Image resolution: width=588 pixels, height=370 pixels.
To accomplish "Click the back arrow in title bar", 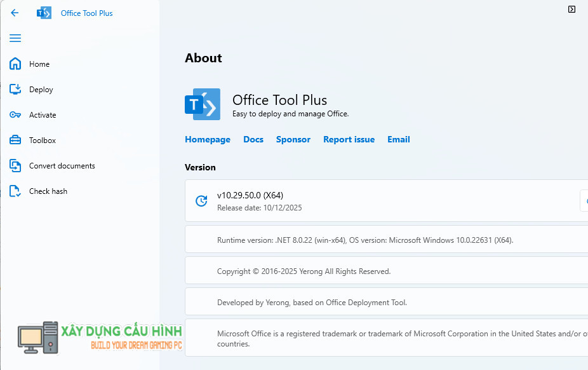I will click(15, 13).
